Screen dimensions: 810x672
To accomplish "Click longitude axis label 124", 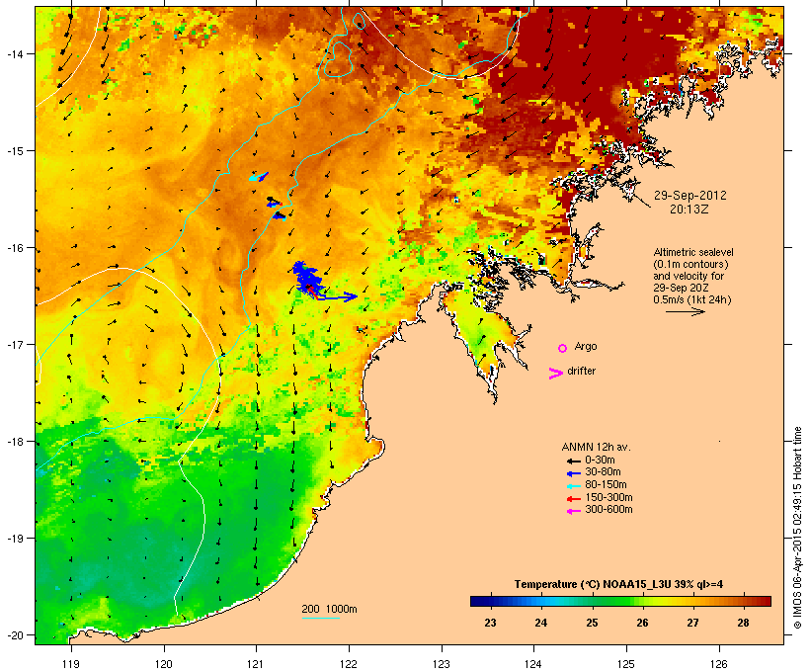I will 533,664.
